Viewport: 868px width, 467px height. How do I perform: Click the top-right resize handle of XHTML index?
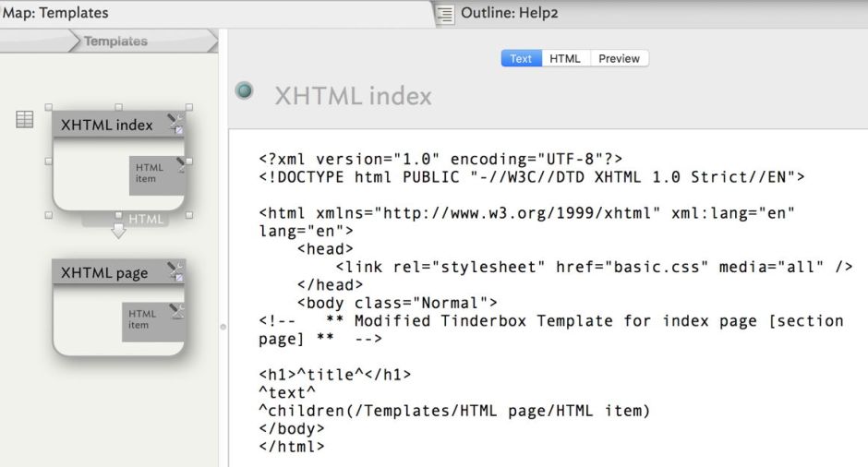[x=189, y=107]
